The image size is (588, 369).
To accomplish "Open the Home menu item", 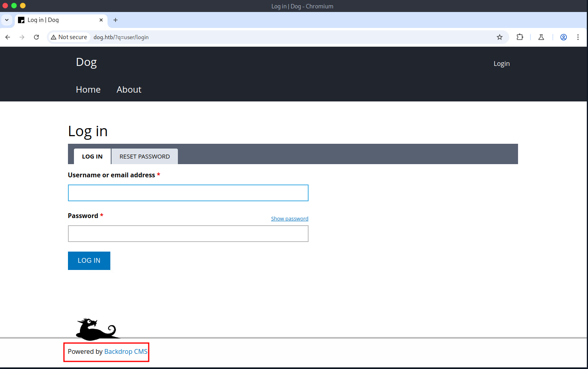I will 88,89.
